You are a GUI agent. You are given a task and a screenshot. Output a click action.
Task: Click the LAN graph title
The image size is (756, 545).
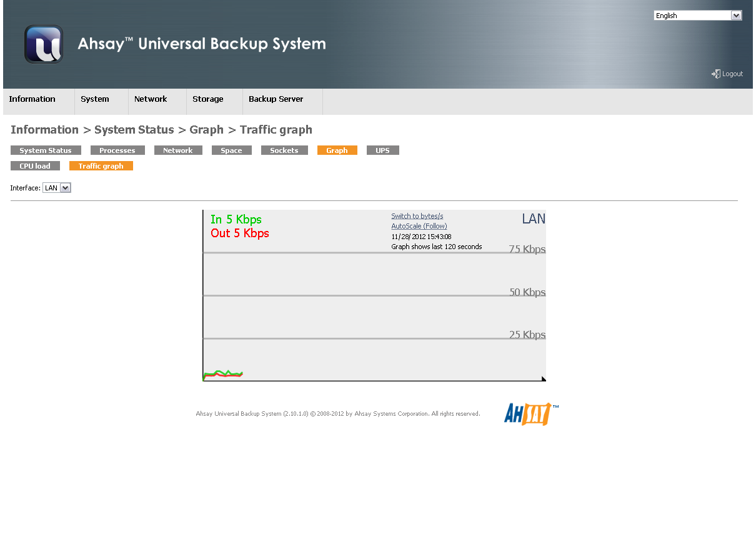534,218
